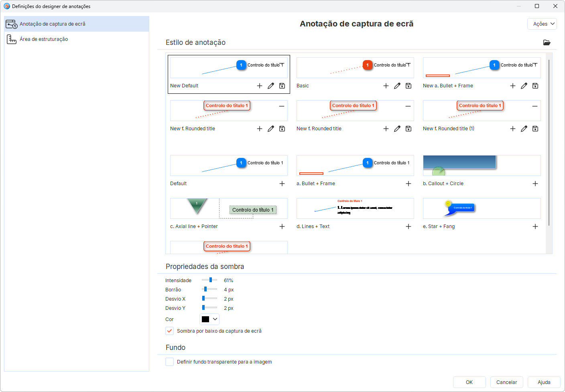565x392 pixels.
Task: Edit the New f. Rounded title (1) style
Action: click(524, 129)
